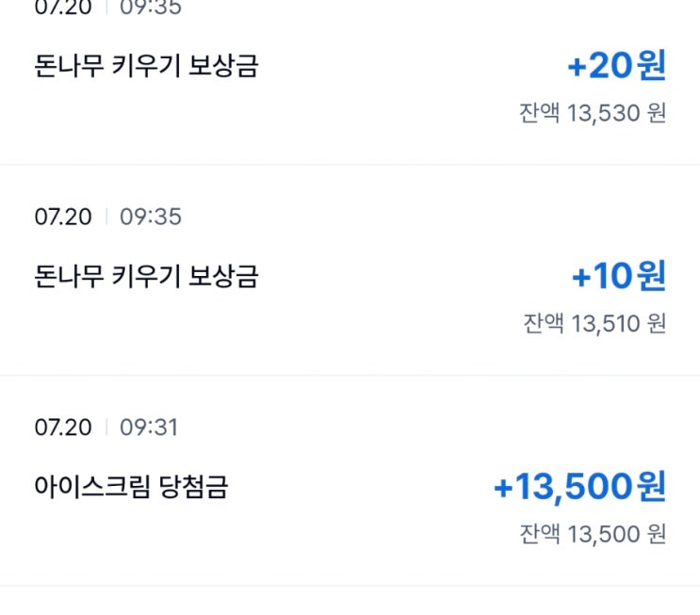The image size is (700, 615).
Task: Click the separator bar between 07.20 and 09:31
Action: (x=106, y=428)
